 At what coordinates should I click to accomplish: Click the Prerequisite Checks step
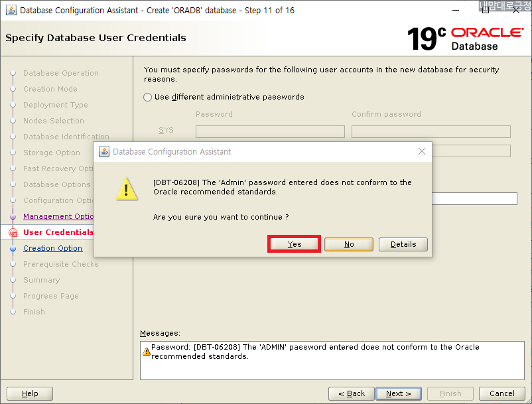pos(61,264)
